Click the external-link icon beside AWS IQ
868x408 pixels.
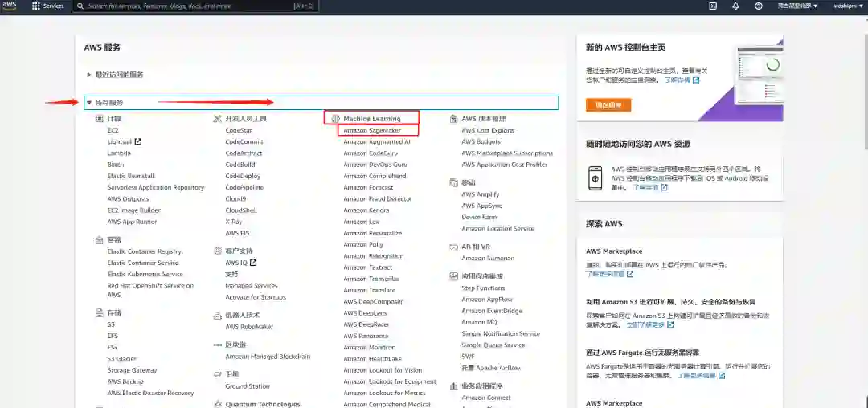click(x=253, y=263)
